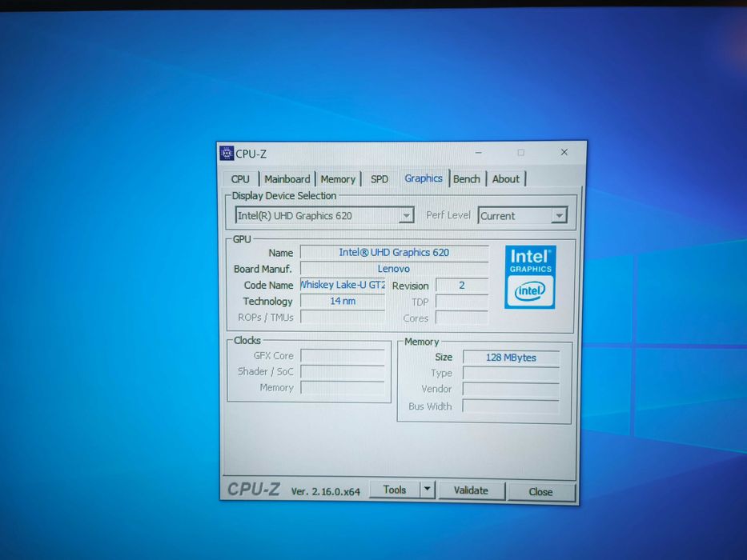Image resolution: width=747 pixels, height=560 pixels.
Task: Click the CPU-Z title bar app icon
Action: [x=227, y=154]
